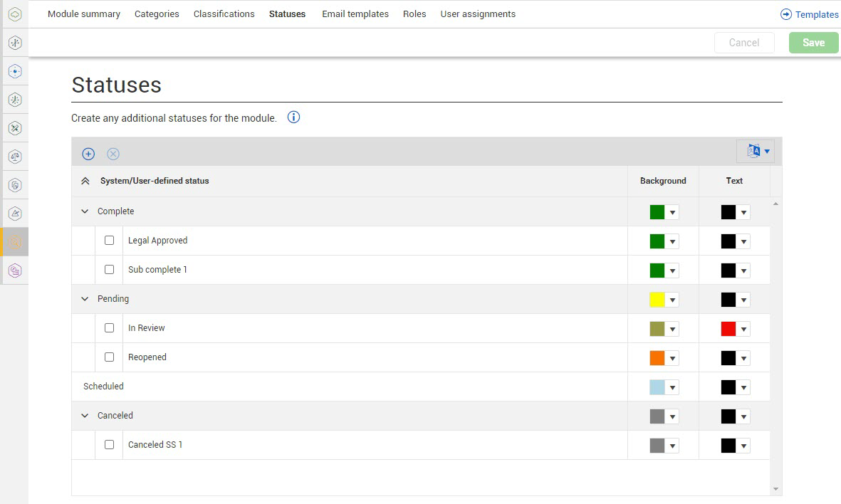The width and height of the screenshot is (841, 504).
Task: Open the Templates link
Action: [x=810, y=14]
